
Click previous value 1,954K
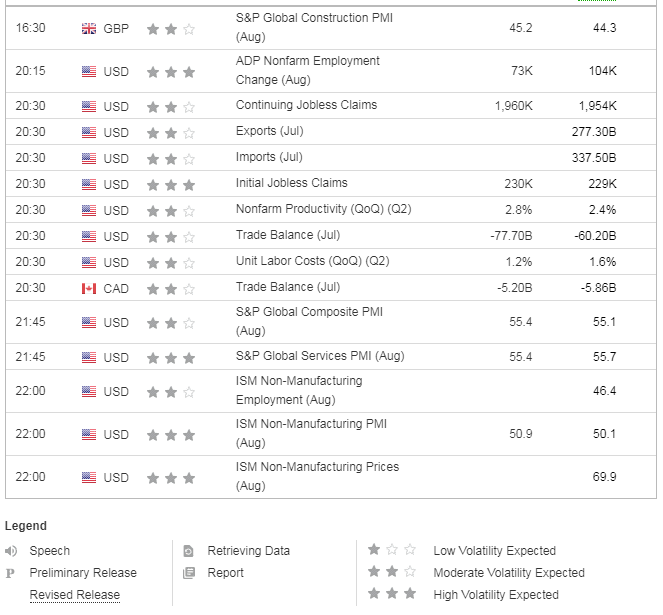click(x=597, y=106)
